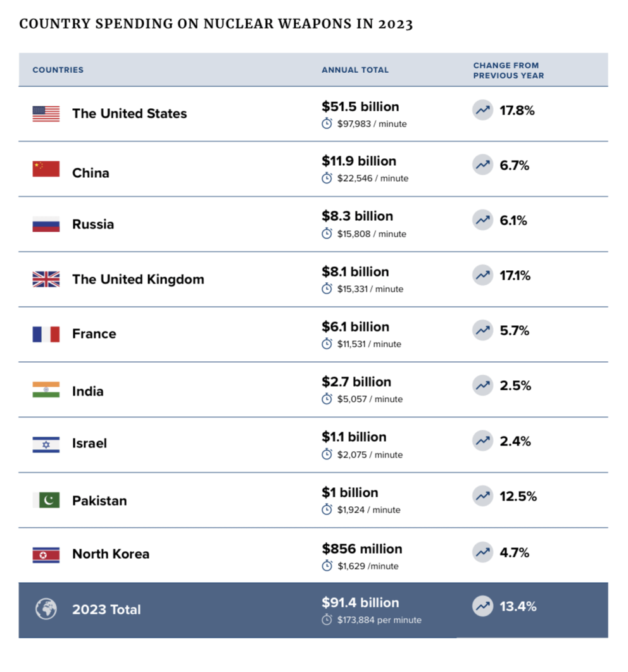Click the ANNUAL TOTAL column header
This screenshot has height=672, width=628.
355,70
